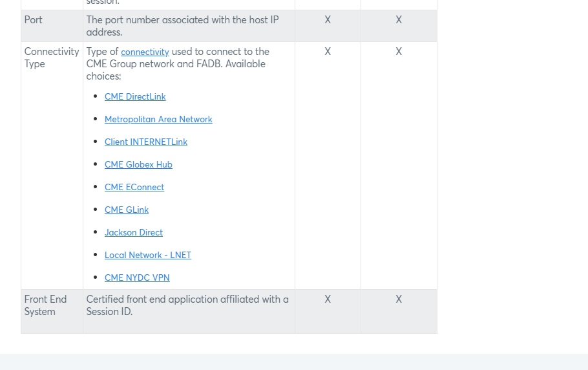The image size is (588, 370).
Task: Open the Client INTERNETLink link
Action: pos(146,142)
